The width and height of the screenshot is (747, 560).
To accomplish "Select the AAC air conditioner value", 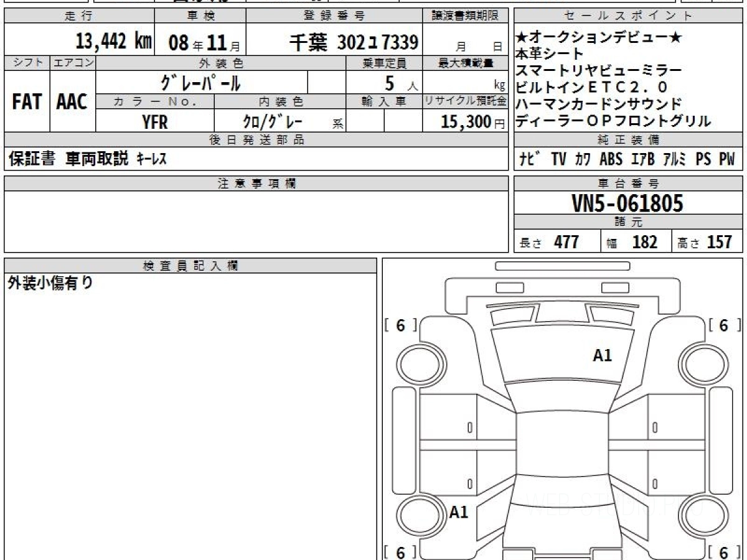I will [x=72, y=102].
